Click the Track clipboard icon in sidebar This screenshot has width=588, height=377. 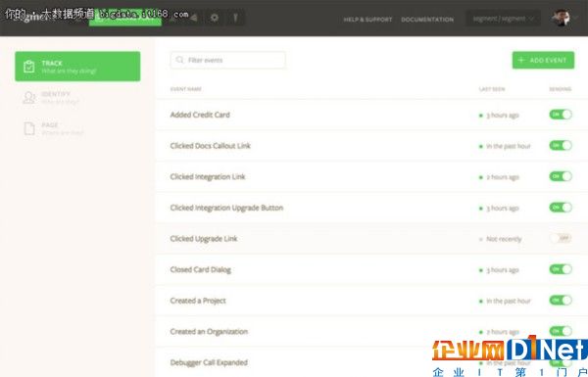tap(28, 67)
